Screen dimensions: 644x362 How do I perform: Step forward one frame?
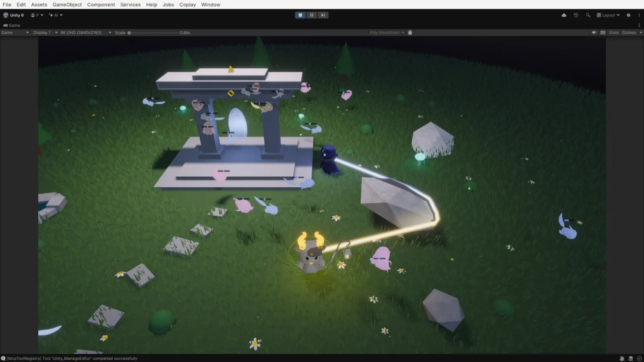tap(323, 15)
